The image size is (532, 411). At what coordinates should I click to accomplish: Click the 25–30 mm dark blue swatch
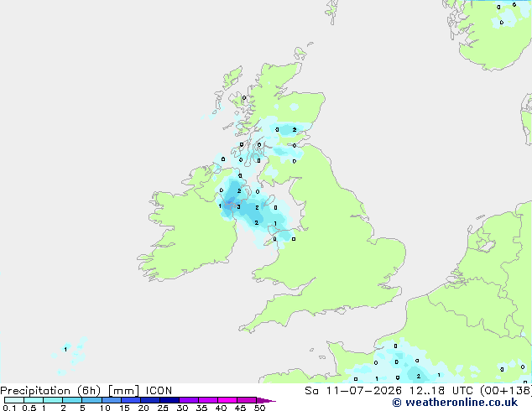pyautogui.click(x=169, y=400)
